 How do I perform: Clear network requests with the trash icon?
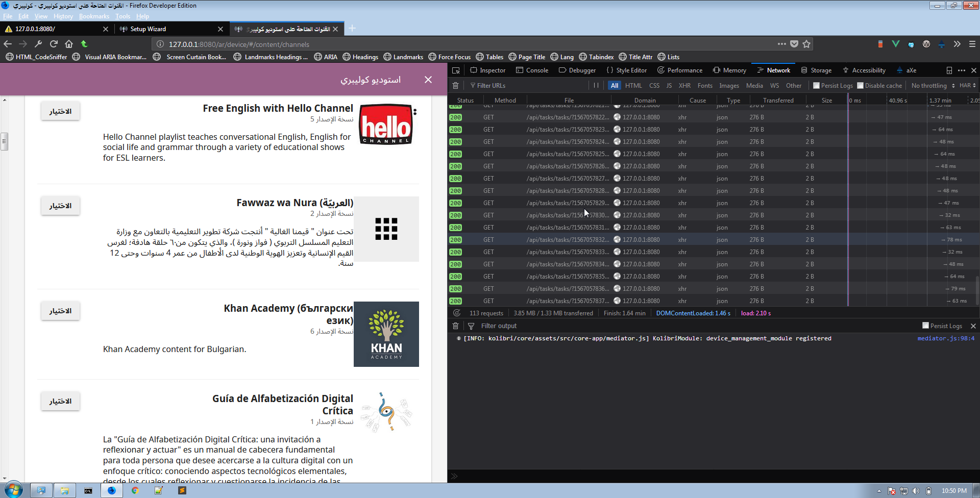pos(456,85)
